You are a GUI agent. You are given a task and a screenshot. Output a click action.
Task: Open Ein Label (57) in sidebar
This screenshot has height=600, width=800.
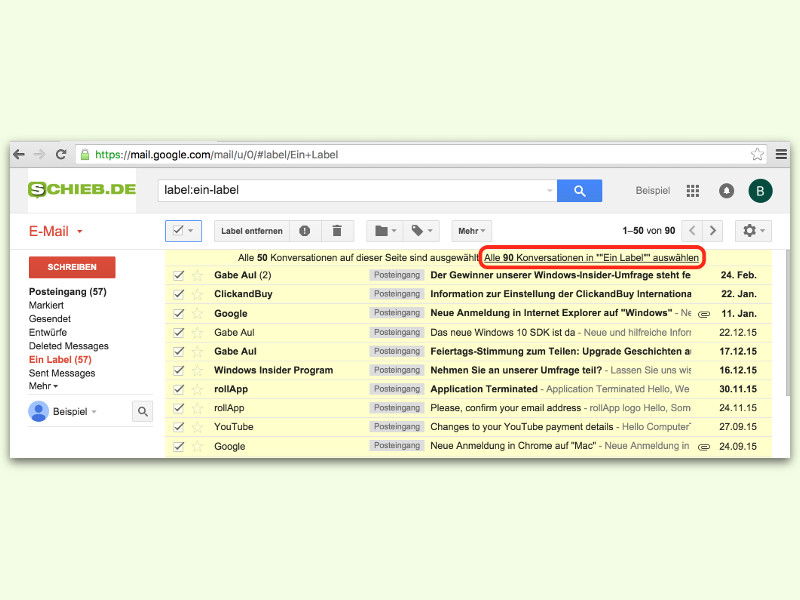pyautogui.click(x=60, y=360)
